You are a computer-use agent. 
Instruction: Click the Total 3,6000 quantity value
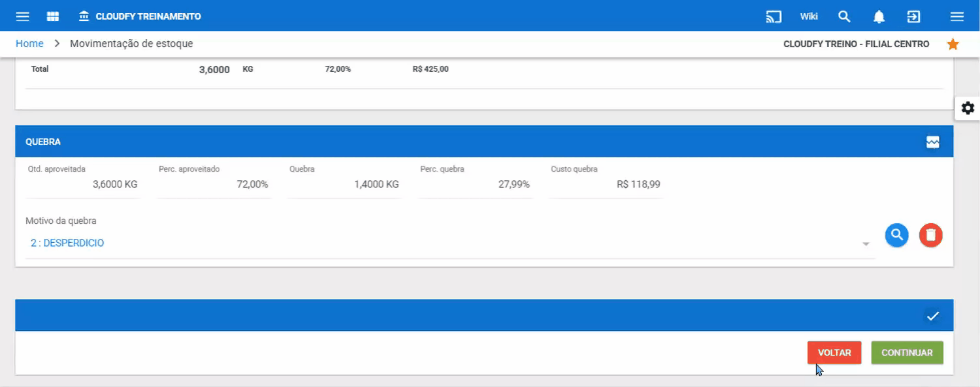[214, 69]
